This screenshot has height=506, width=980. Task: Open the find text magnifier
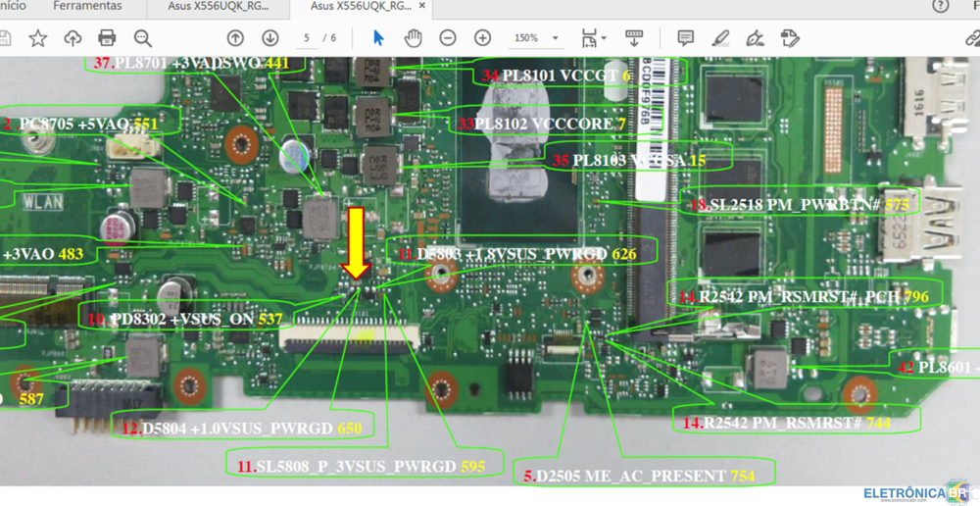coord(143,38)
